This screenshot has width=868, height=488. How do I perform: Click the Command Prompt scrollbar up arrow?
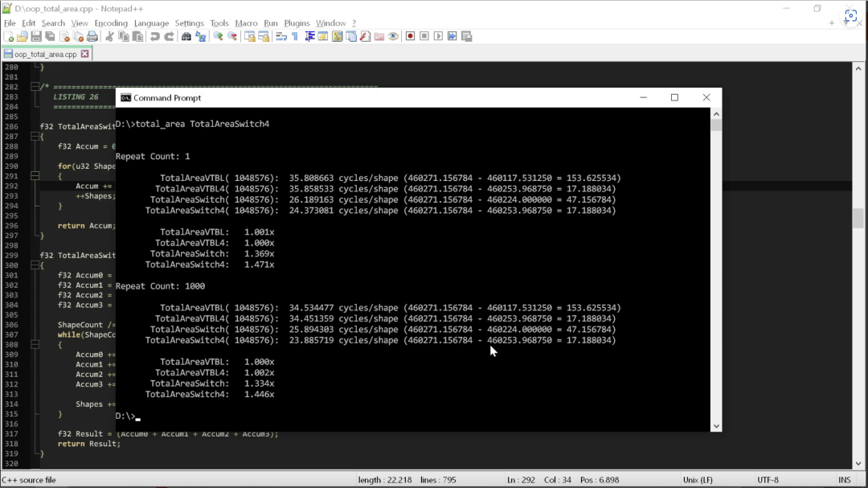click(x=716, y=113)
